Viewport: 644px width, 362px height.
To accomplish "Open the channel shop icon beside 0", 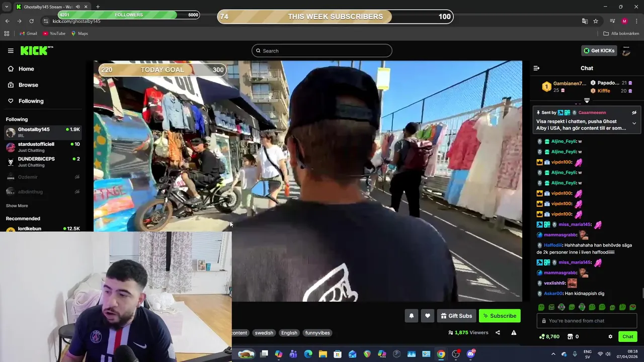I will [x=570, y=337].
